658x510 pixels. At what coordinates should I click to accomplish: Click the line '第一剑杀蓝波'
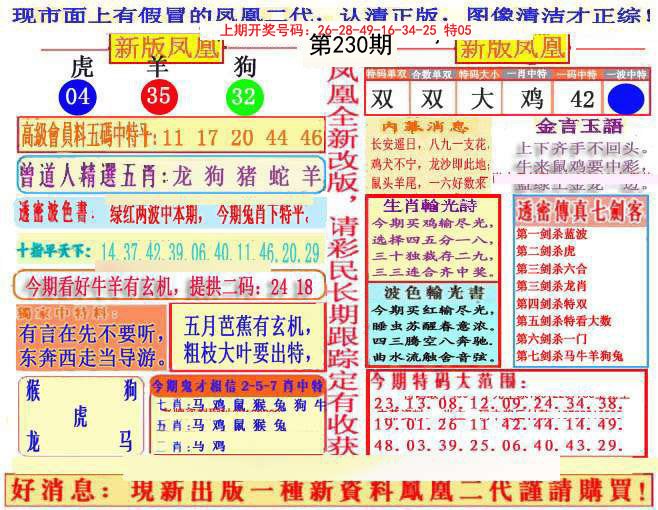pos(551,234)
